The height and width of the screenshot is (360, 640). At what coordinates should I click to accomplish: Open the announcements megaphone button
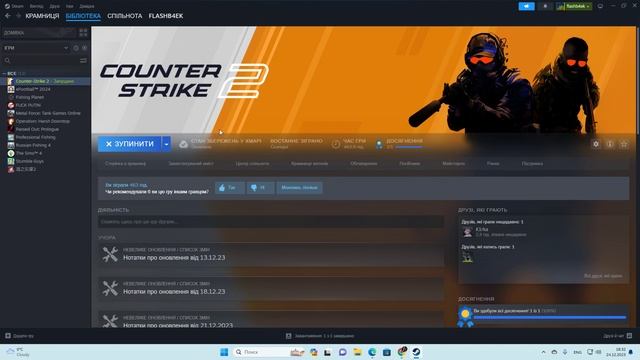pos(526,6)
